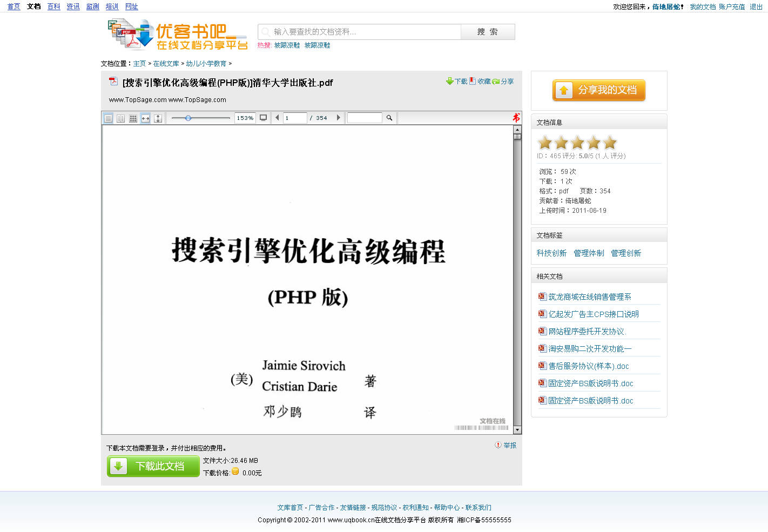This screenshot has height=532, width=768.
Task: Click the first hot search term 坡跟凉鞋
Action: click(x=287, y=45)
